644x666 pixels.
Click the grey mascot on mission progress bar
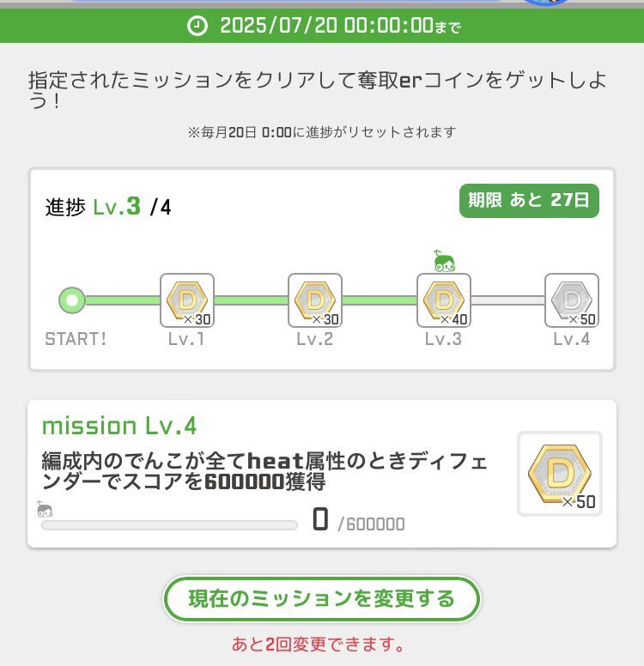[x=45, y=509]
